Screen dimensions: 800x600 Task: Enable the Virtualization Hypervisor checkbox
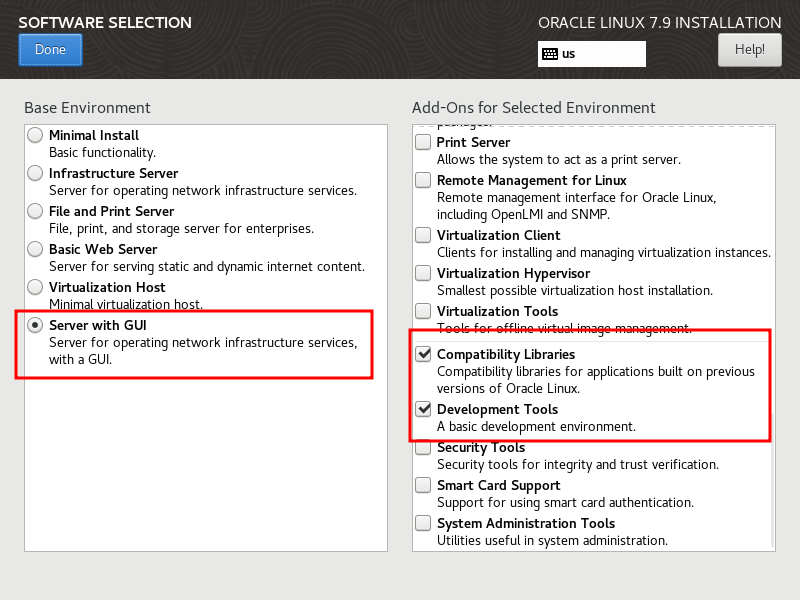click(423, 273)
